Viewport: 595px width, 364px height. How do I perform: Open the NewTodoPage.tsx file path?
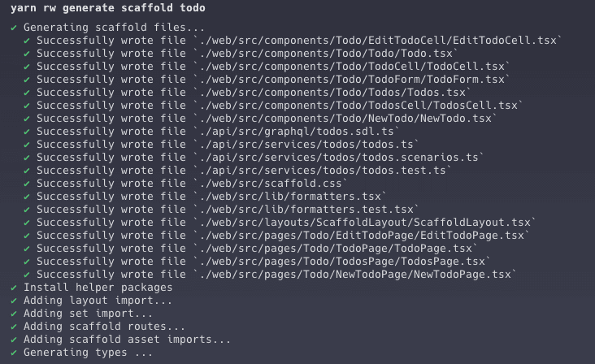(358, 275)
